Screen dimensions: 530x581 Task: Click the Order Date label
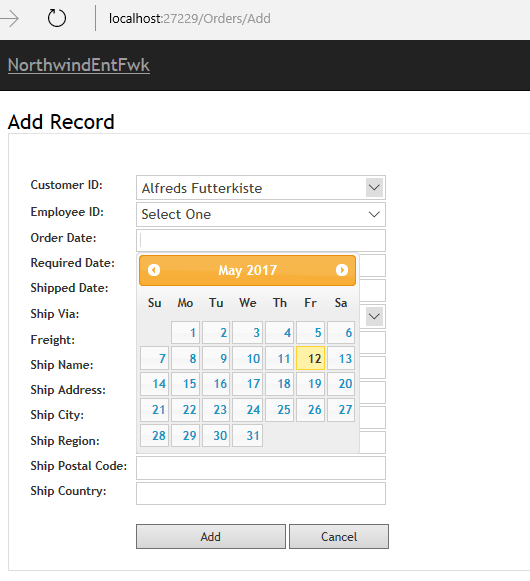[x=63, y=238]
